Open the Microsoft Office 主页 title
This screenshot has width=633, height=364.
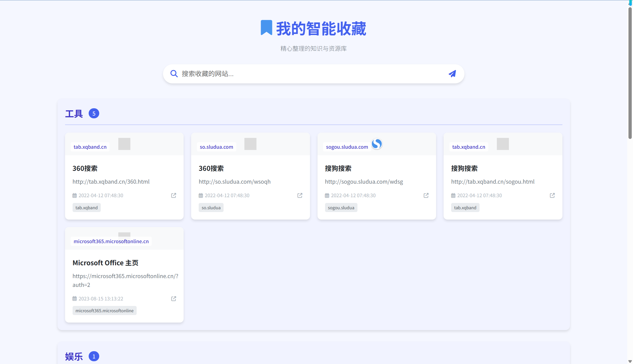[105, 263]
